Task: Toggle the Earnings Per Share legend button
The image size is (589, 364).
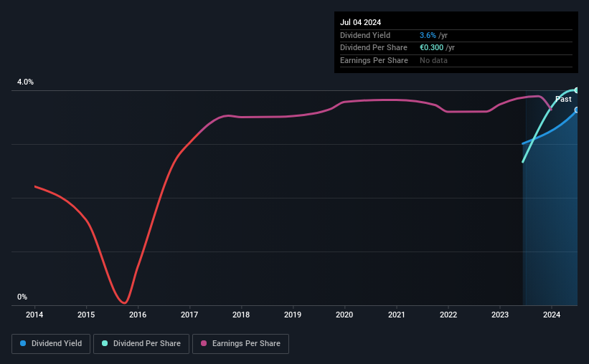Action: pyautogui.click(x=241, y=344)
